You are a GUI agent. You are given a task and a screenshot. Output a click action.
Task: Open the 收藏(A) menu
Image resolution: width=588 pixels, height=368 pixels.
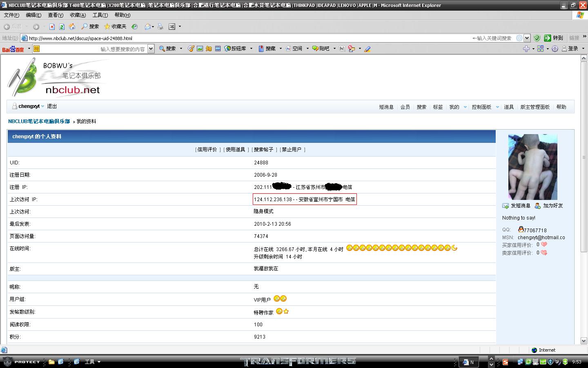click(x=78, y=15)
